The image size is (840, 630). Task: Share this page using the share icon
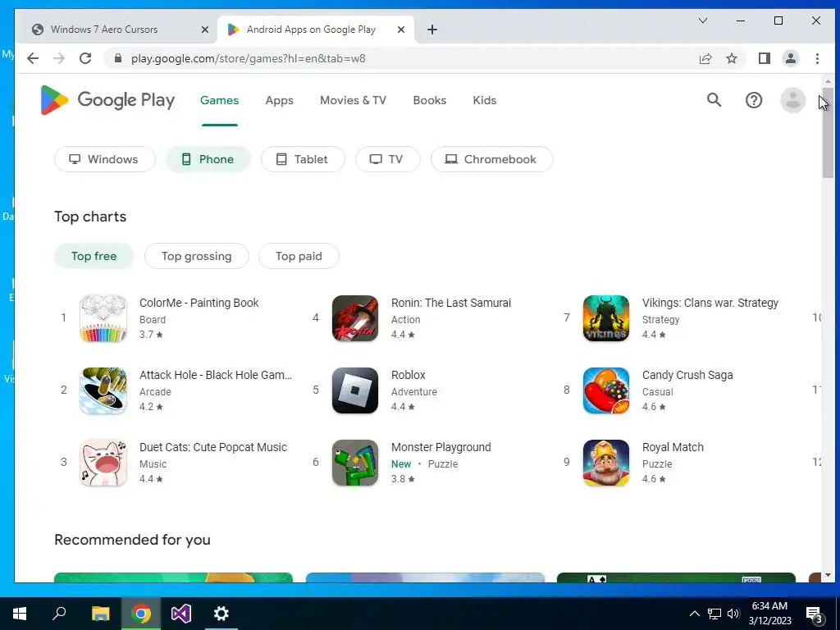coord(705,58)
